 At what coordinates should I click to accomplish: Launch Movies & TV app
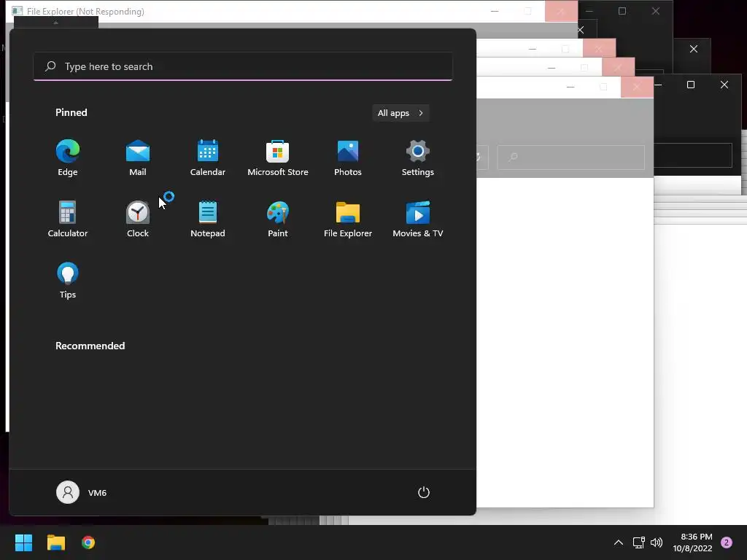418,219
